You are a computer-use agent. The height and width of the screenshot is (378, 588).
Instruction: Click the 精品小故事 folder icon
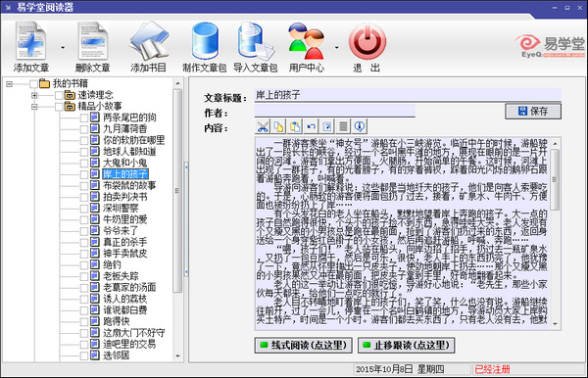tap(70, 107)
